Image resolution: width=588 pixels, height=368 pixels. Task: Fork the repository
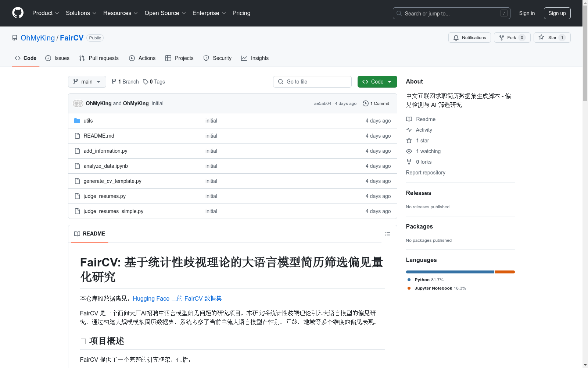pyautogui.click(x=512, y=37)
